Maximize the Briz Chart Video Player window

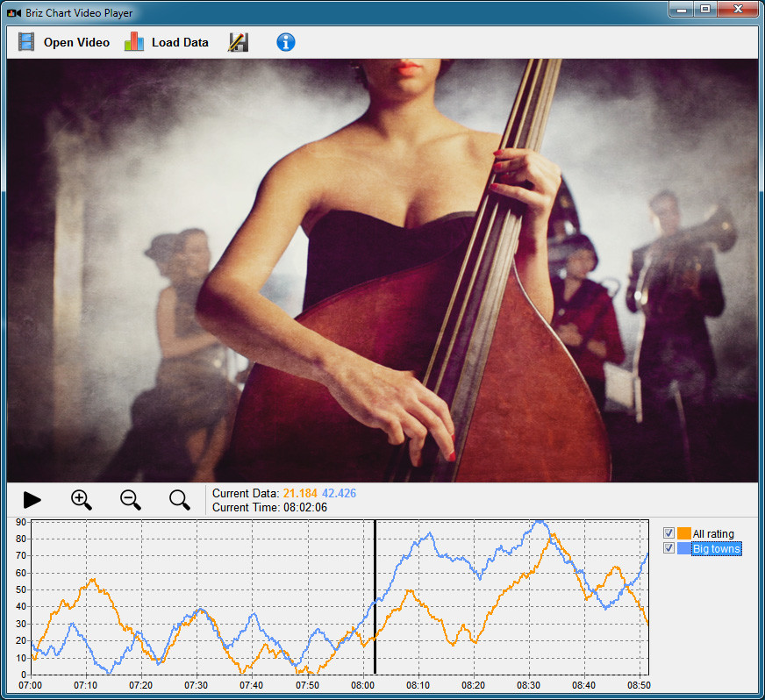coord(705,10)
